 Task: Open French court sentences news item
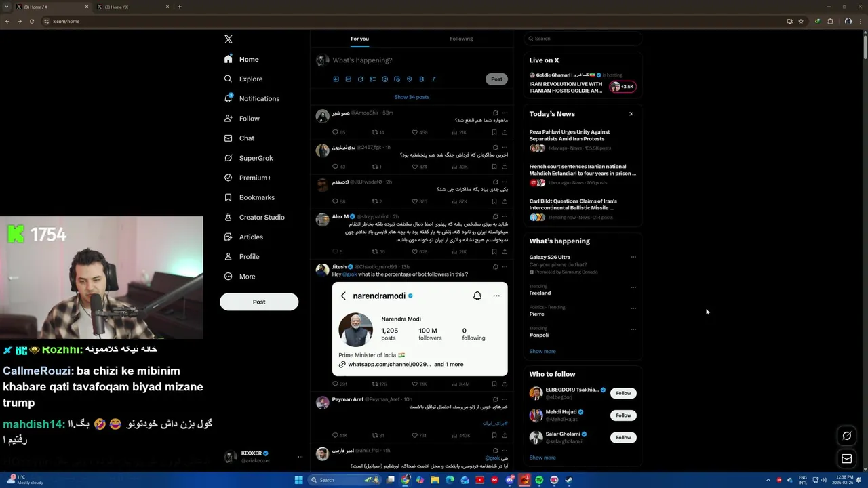[x=583, y=175]
